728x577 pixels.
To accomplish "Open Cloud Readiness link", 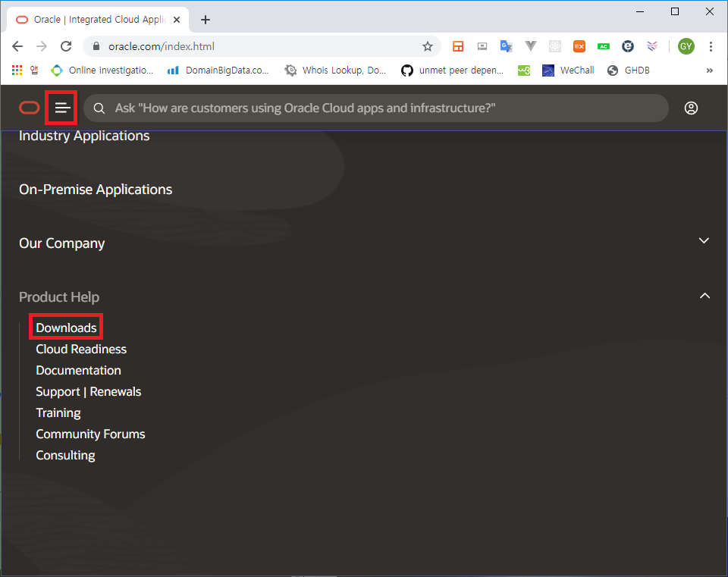I will [81, 349].
